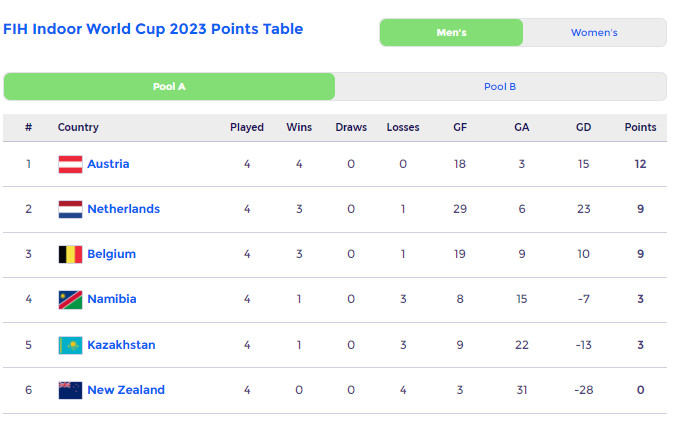Click the GD column header
Image resolution: width=673 pixels, height=434 pixels.
click(583, 127)
